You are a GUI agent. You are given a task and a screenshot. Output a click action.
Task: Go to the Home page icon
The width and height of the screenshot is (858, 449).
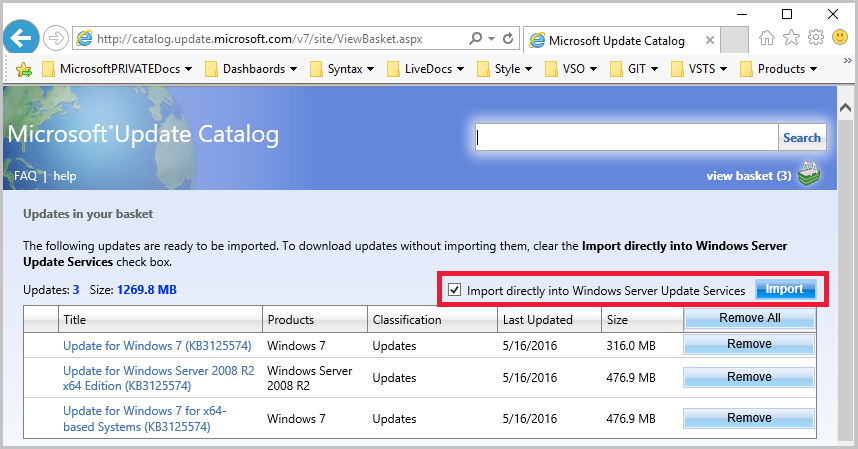(767, 38)
